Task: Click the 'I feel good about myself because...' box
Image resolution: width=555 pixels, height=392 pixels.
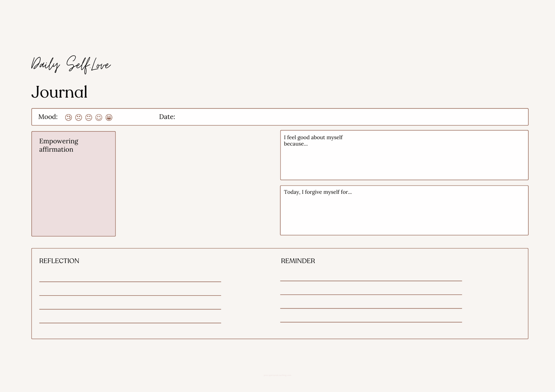Action: 404,155
